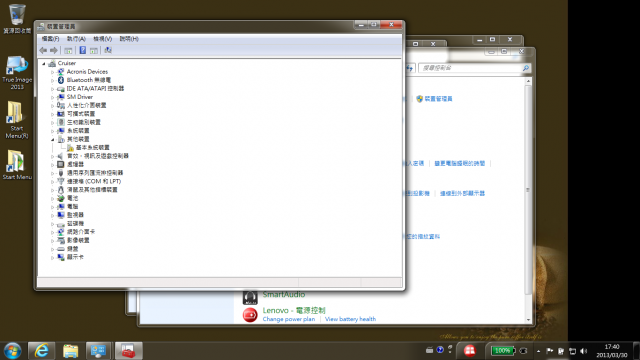Click the Show desktop strip beside the clock
The width and height of the screenshot is (640, 360).
click(x=636, y=351)
